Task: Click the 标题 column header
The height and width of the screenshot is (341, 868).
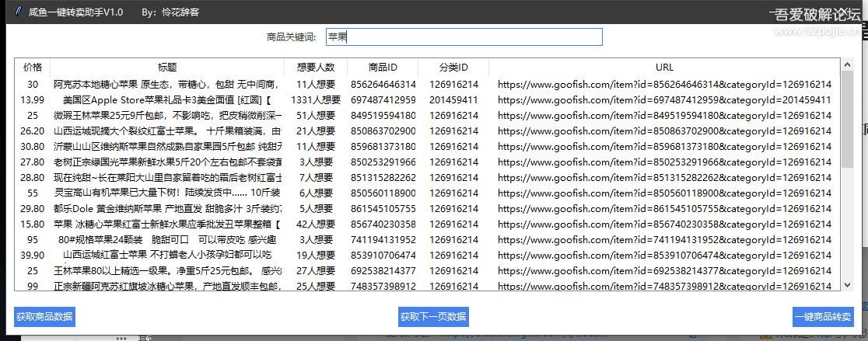Action: (x=167, y=68)
